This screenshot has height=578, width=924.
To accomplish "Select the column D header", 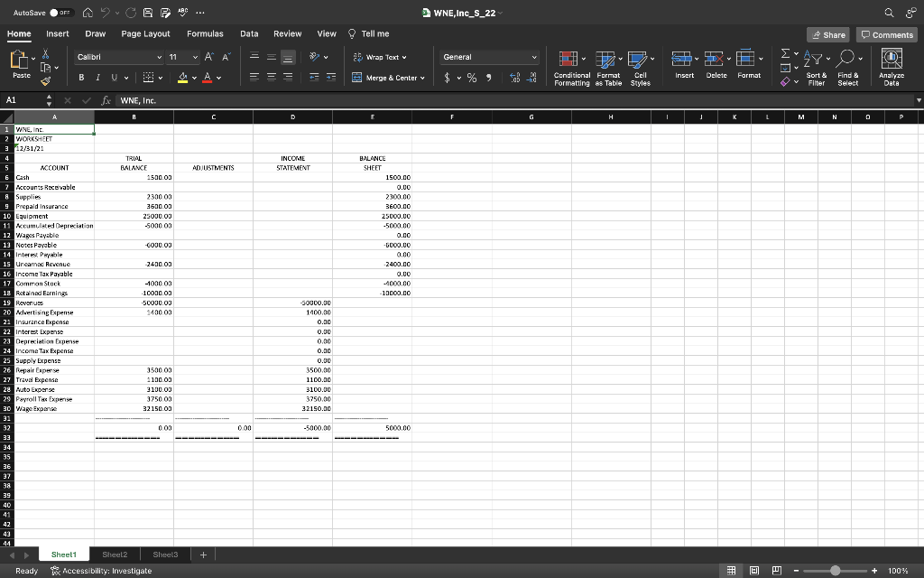I will 293,117.
